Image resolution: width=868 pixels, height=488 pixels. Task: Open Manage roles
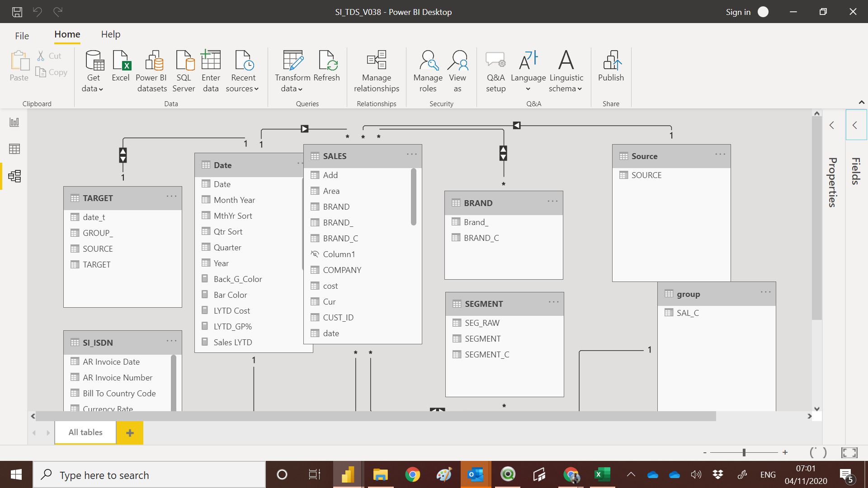pos(428,71)
